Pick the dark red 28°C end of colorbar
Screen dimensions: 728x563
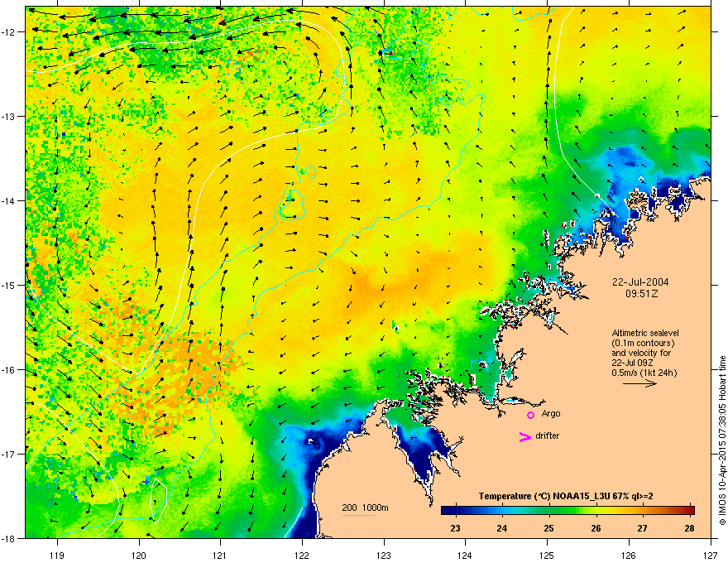point(690,510)
